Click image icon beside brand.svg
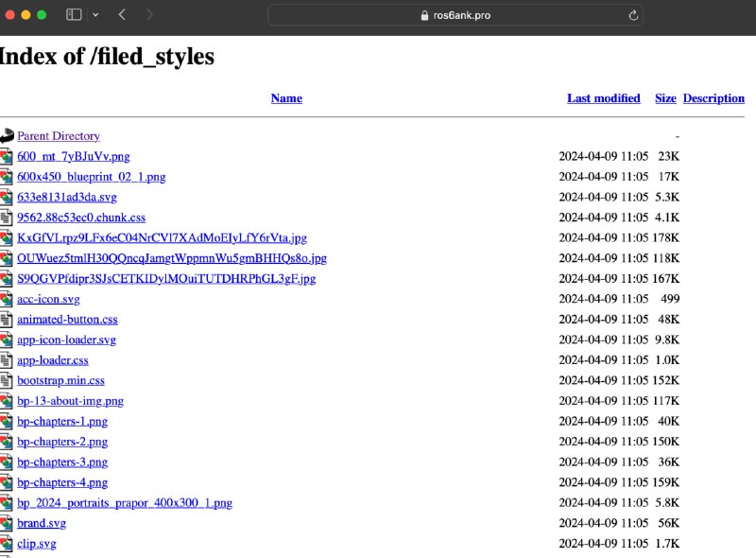Viewport: 756px width, 558px height. (6, 523)
